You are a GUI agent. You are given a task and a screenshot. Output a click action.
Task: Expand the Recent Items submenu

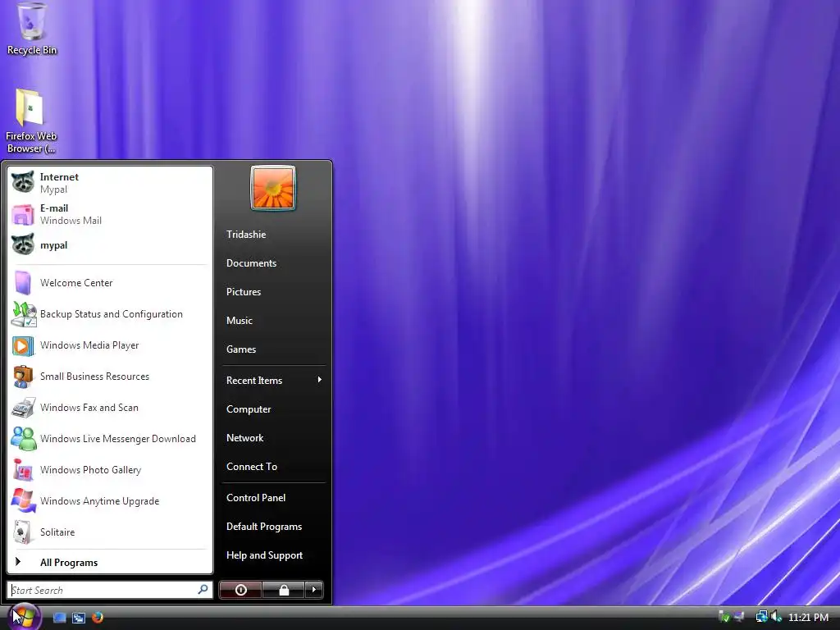click(x=274, y=380)
